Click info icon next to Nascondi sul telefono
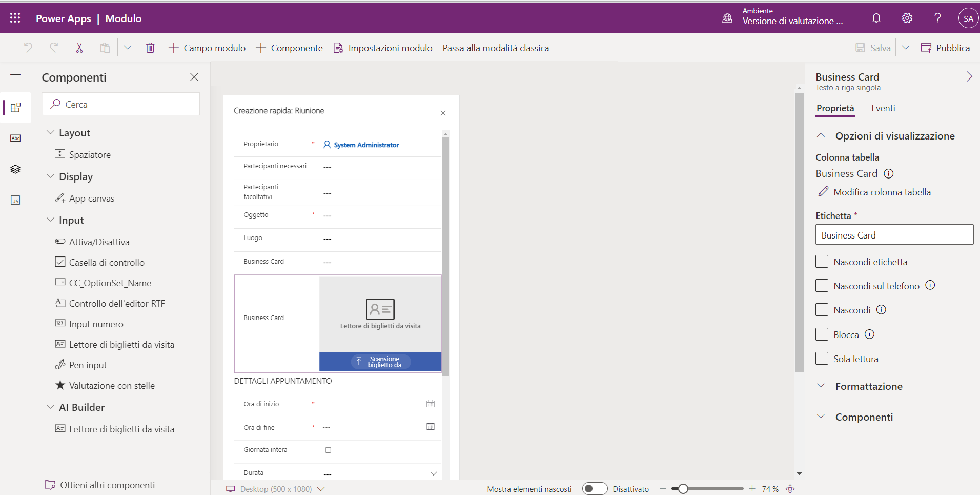 click(930, 285)
